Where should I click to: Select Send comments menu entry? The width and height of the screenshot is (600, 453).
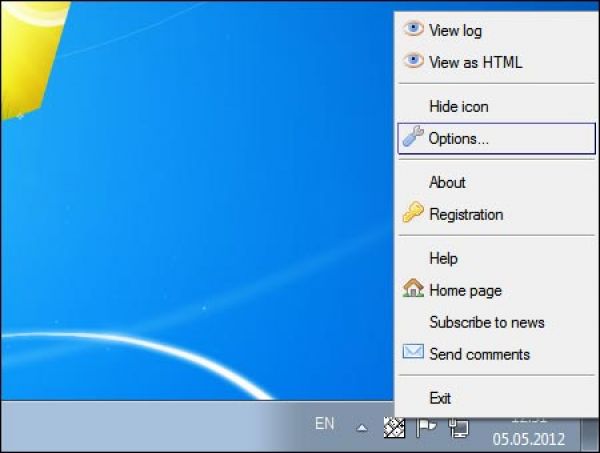pyautogui.click(x=497, y=354)
